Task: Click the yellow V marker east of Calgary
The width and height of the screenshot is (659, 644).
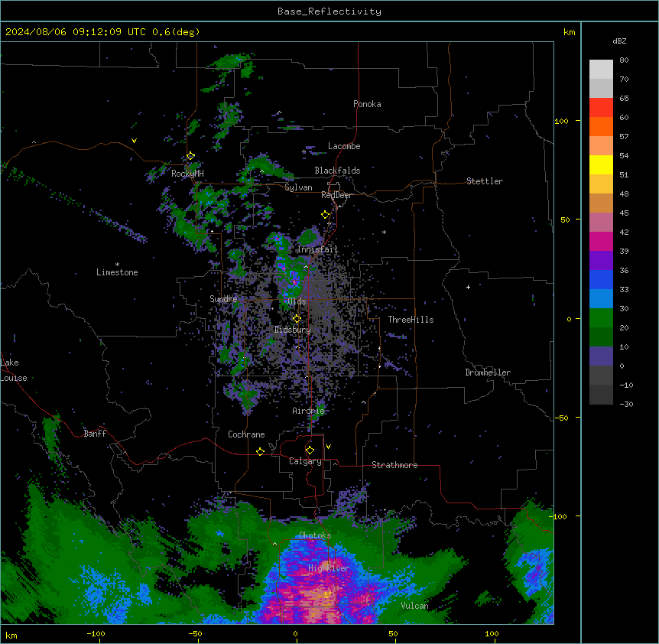Action: tap(328, 447)
